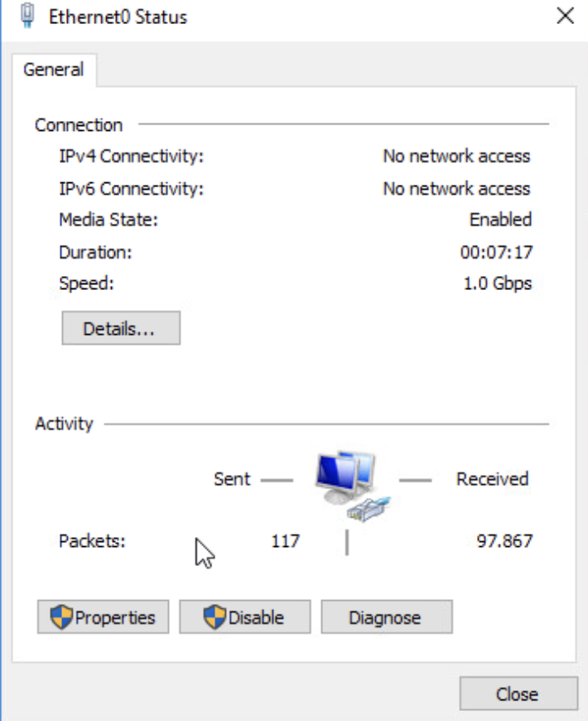Viewport: 588px width, 721px height.
Task: Click the Sent label in Activity
Action: click(x=232, y=478)
